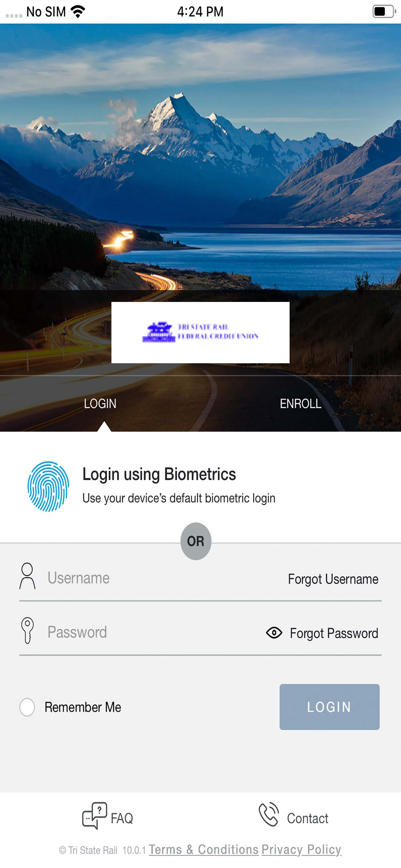
Task: Tap the phone handset Contact icon
Action: point(269,814)
